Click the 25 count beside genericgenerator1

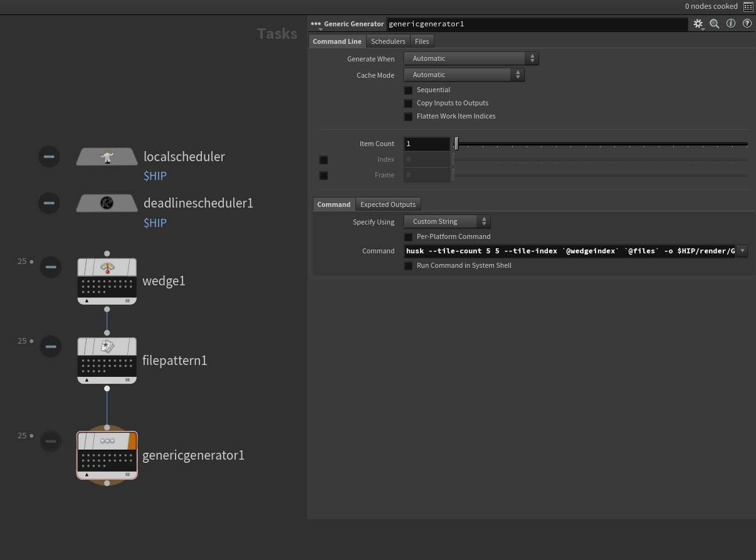(x=22, y=436)
